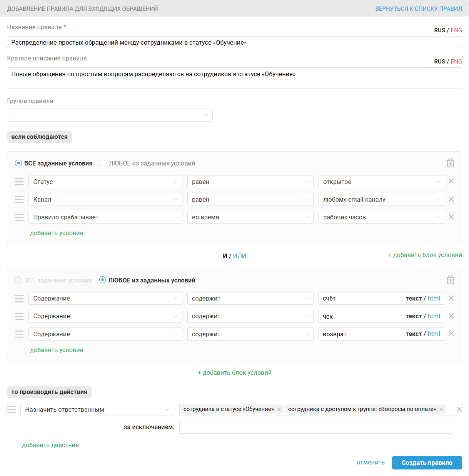Screen dimensions: 469x476
Task: Remove the «возврат» content condition row
Action: click(x=451, y=334)
